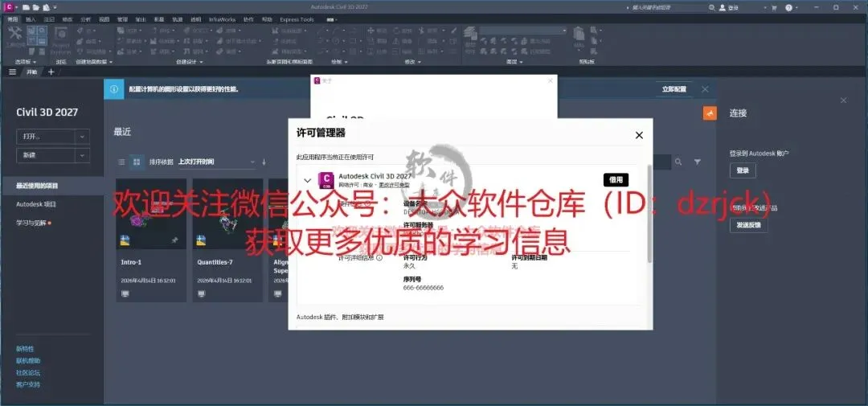Image resolution: width=868 pixels, height=406 pixels.
Task: Expand the 打开 dropdown arrow
Action: [82, 136]
